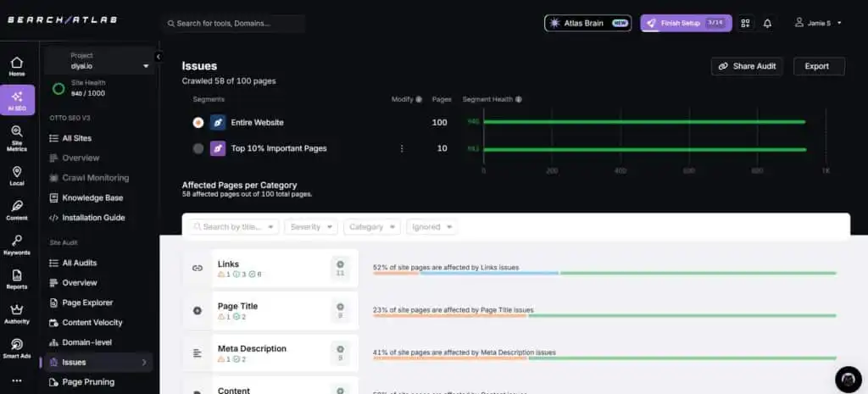Open Atlas Brain
This screenshot has height=394, width=868.
588,23
